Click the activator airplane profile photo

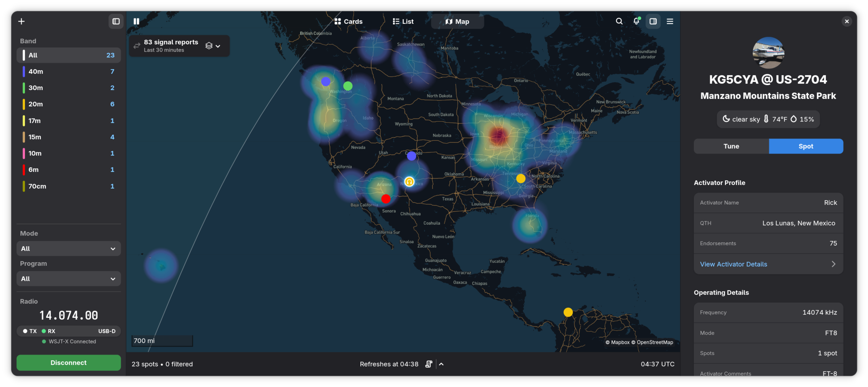coord(768,53)
